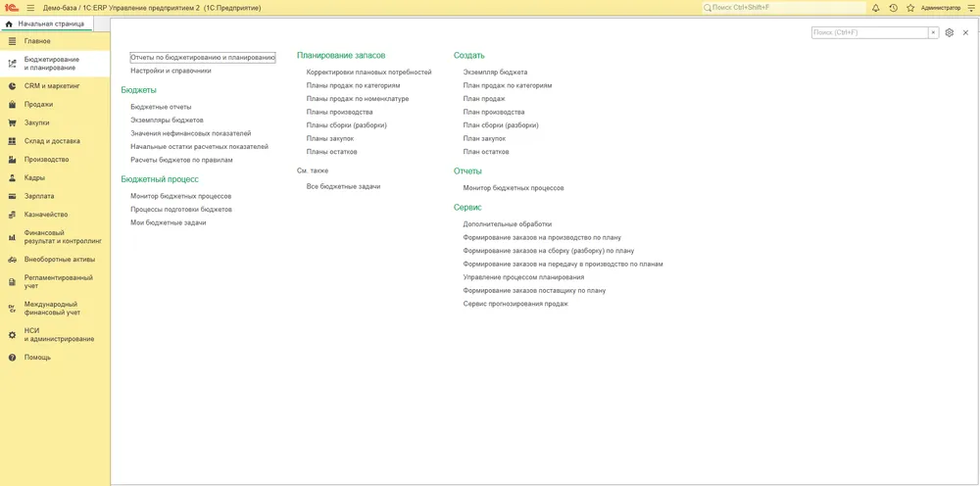This screenshot has width=980, height=486.
Task: Open Начальные остатки расчетных показателей
Action: [x=199, y=147]
